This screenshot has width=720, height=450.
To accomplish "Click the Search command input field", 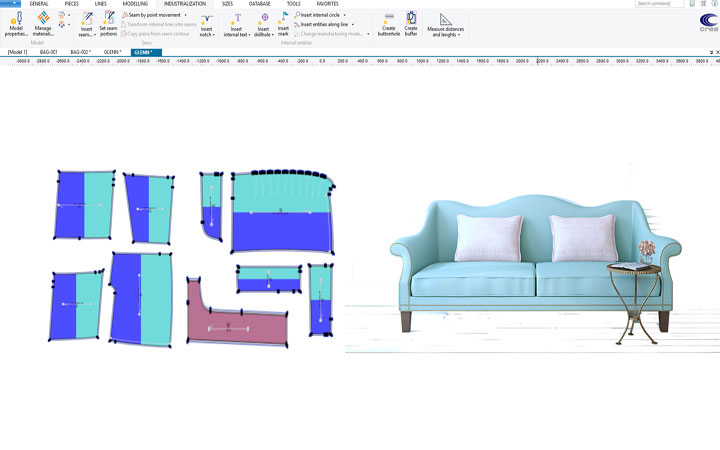I will pos(660,4).
